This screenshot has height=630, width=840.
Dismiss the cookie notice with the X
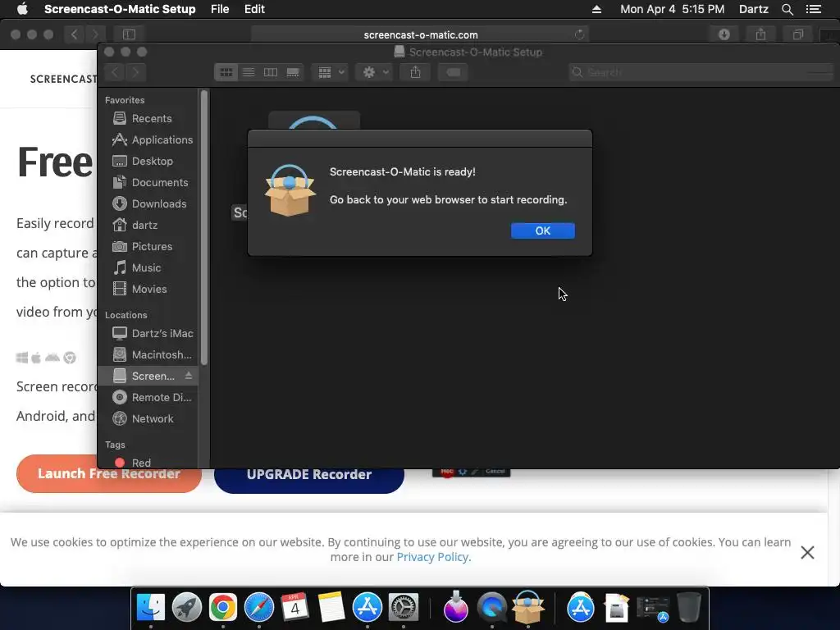point(807,552)
